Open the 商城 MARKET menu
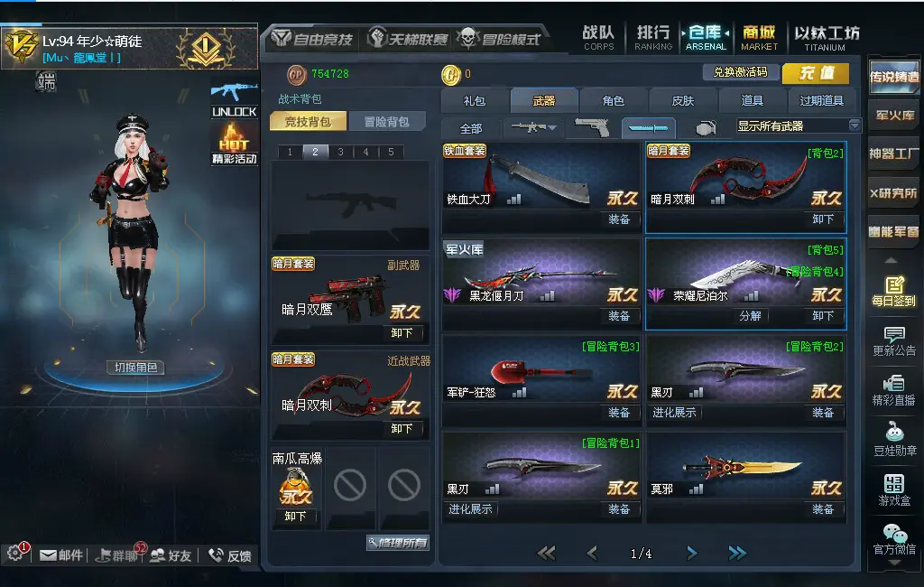924x587 pixels. [x=759, y=38]
